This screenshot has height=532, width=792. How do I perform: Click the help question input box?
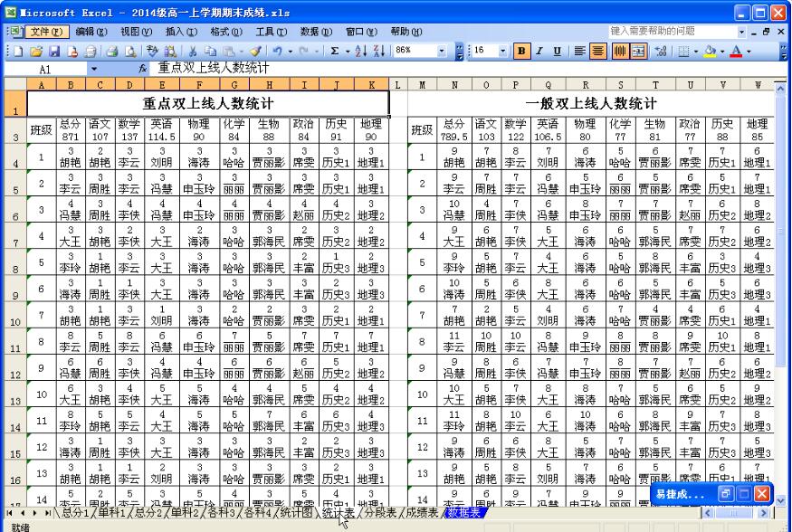(x=673, y=32)
